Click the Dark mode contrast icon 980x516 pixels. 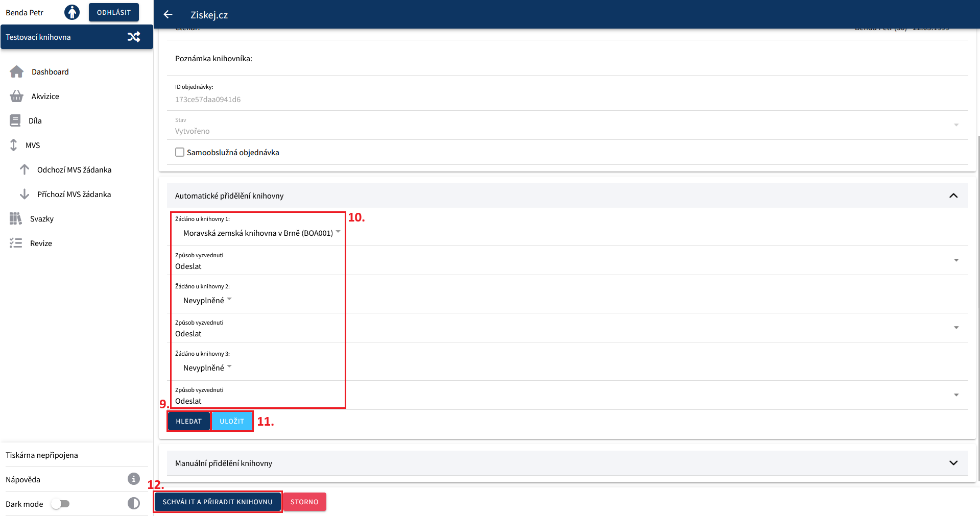click(133, 504)
